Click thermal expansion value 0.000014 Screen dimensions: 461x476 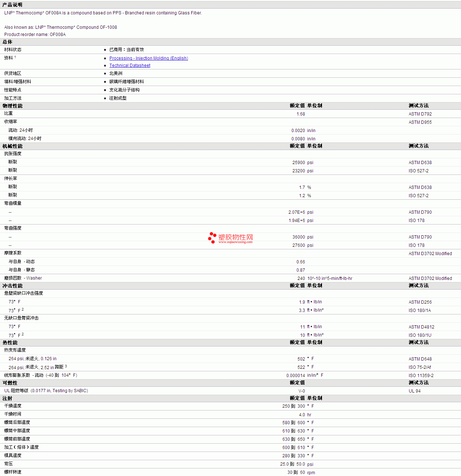[x=296, y=376]
